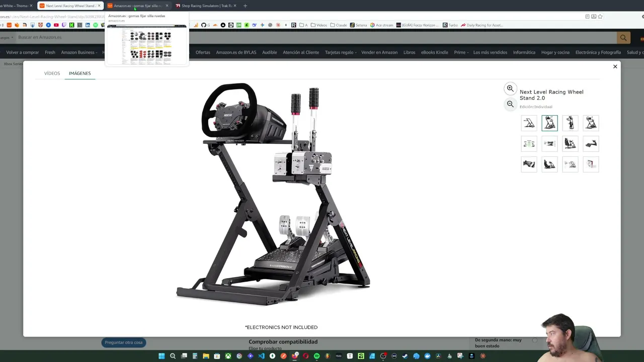The image size is (644, 362).
Task: Show the empty stand frame thumbnail
Action: [x=529, y=123]
